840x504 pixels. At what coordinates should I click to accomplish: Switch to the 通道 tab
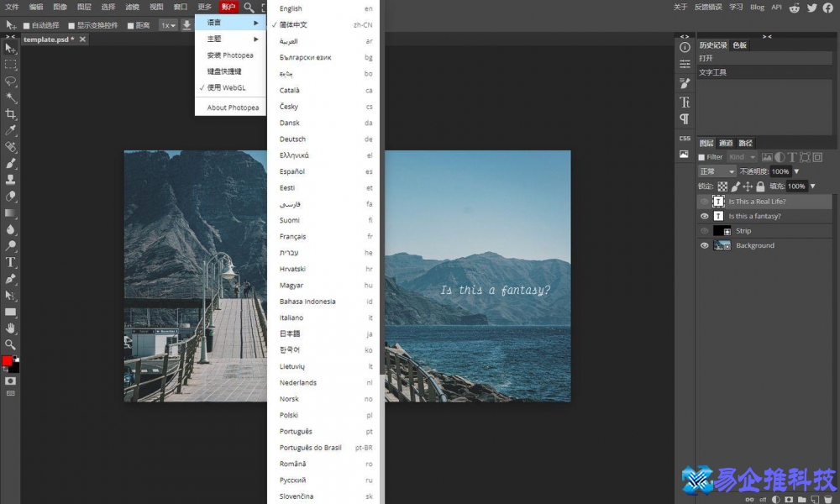[x=726, y=143]
